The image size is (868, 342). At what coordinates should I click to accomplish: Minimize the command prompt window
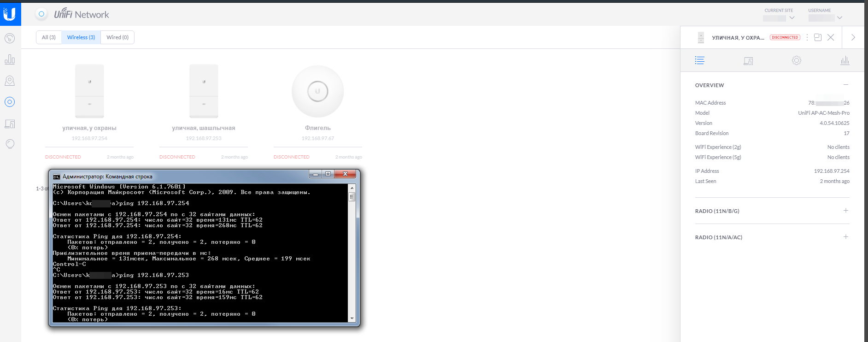(316, 174)
